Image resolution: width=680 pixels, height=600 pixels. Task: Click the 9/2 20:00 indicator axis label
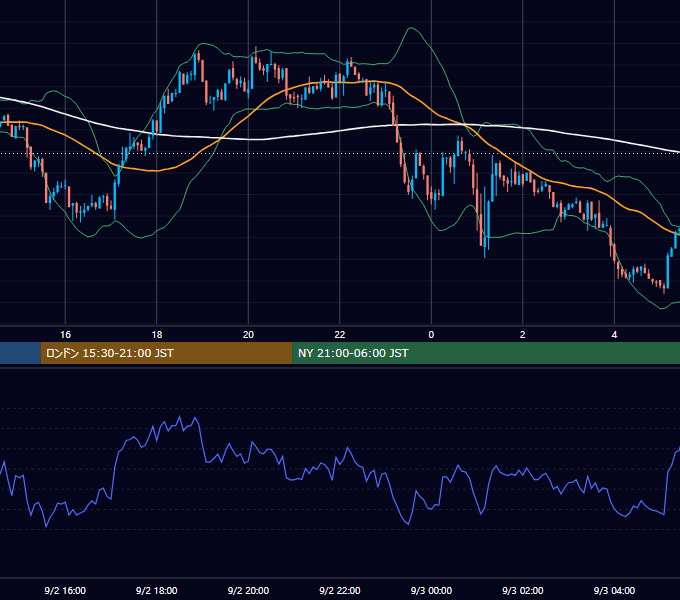pos(248,590)
